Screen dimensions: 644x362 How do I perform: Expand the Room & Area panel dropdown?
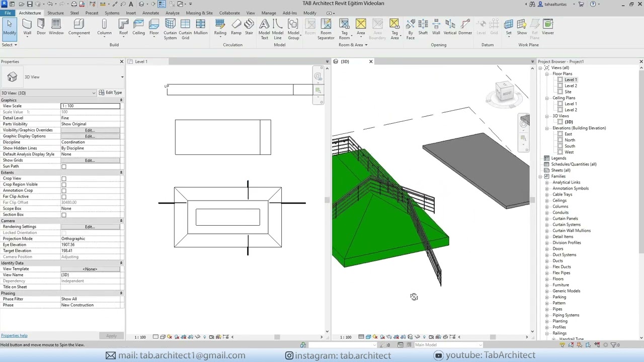coord(353,45)
